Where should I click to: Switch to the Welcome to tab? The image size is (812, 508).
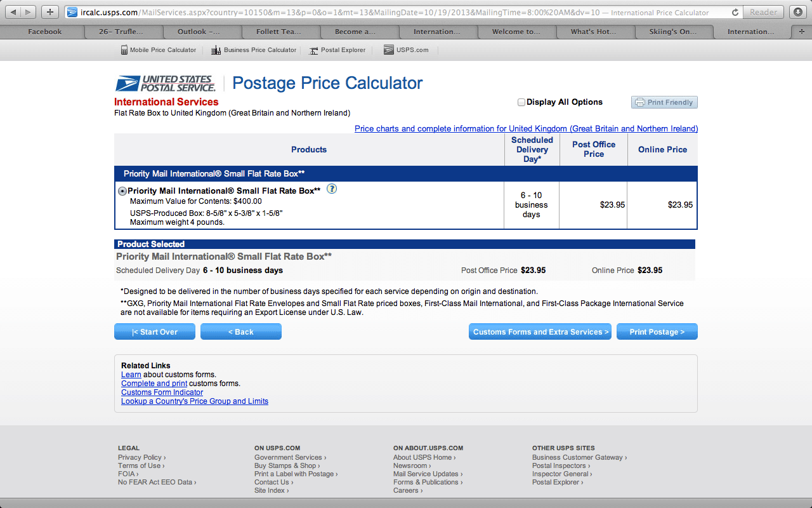[516, 32]
